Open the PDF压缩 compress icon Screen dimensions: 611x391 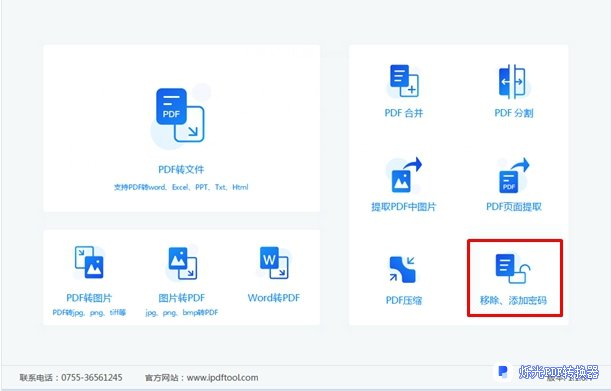point(403,269)
